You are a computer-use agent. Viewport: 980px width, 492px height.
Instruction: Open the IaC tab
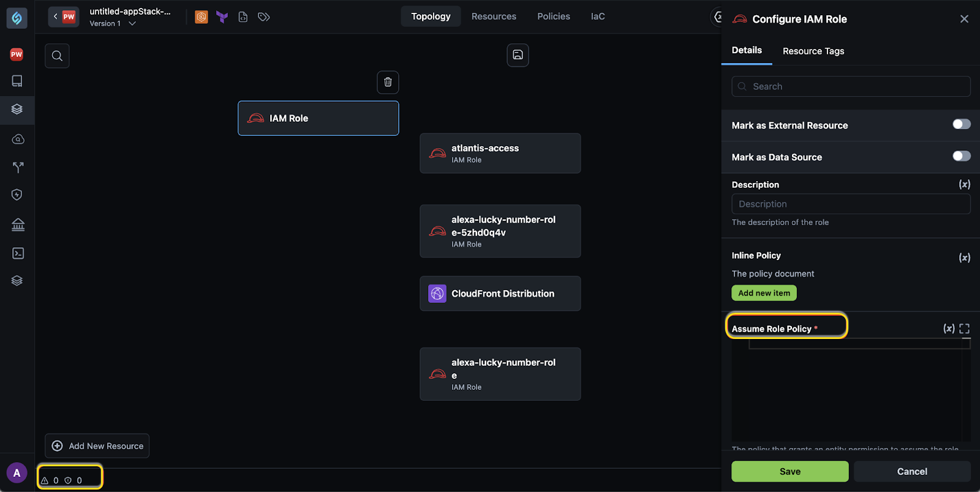(x=598, y=17)
